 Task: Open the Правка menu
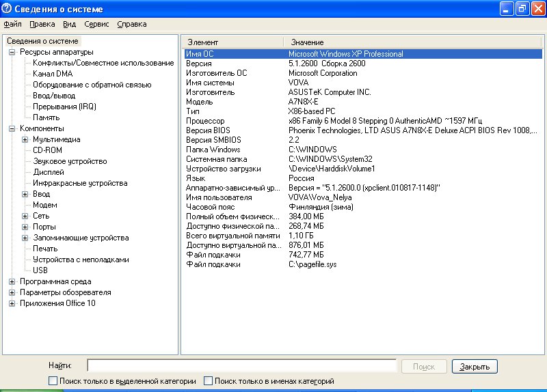(42, 25)
